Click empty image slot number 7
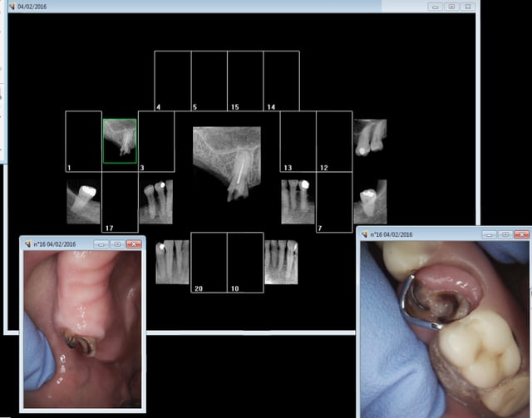 334,202
